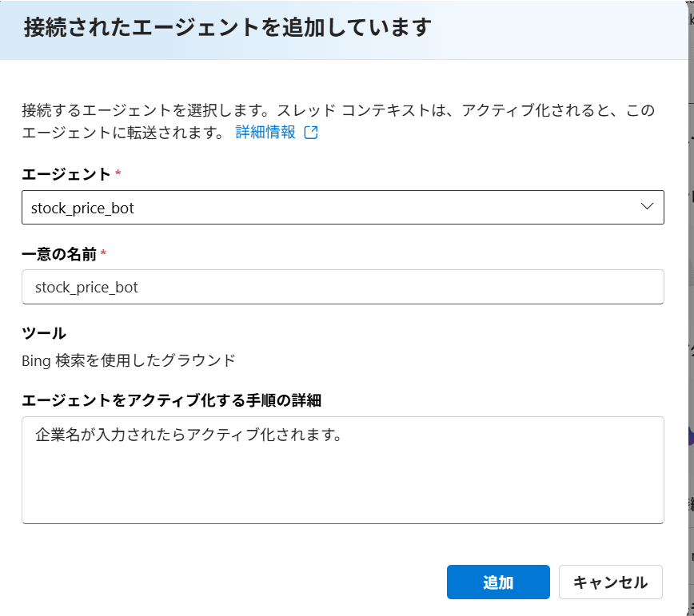
Task: Focus the 一意の名前 input field
Action: 342,287
